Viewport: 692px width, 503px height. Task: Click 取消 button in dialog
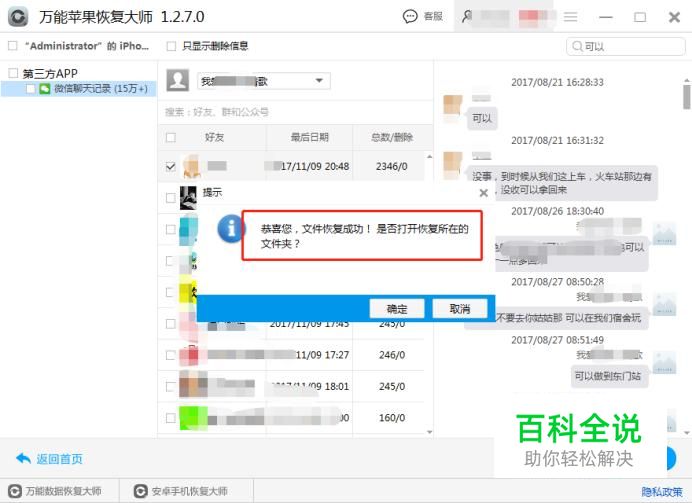click(x=459, y=309)
